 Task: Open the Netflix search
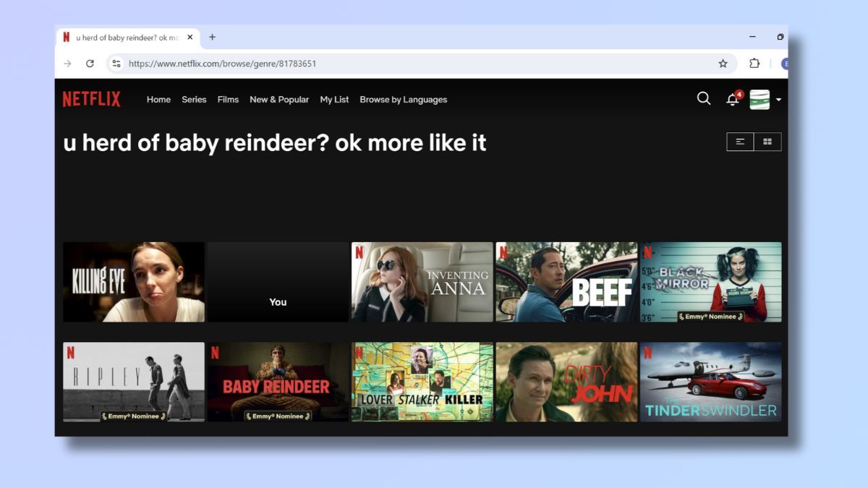(703, 98)
